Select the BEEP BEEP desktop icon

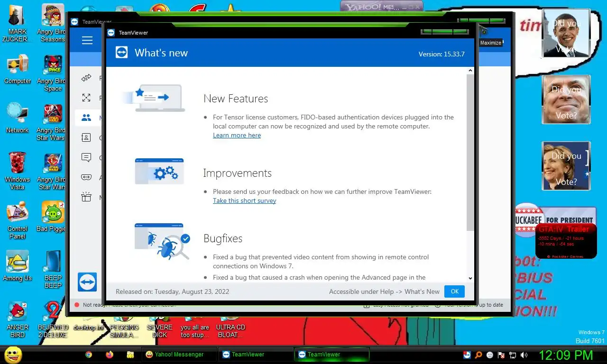[53, 270]
